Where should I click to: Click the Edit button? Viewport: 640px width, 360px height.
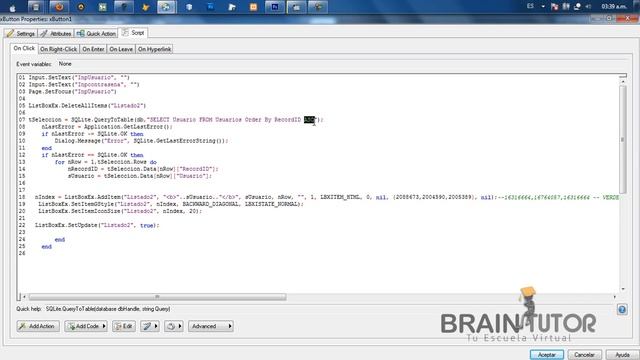[x=124, y=326]
